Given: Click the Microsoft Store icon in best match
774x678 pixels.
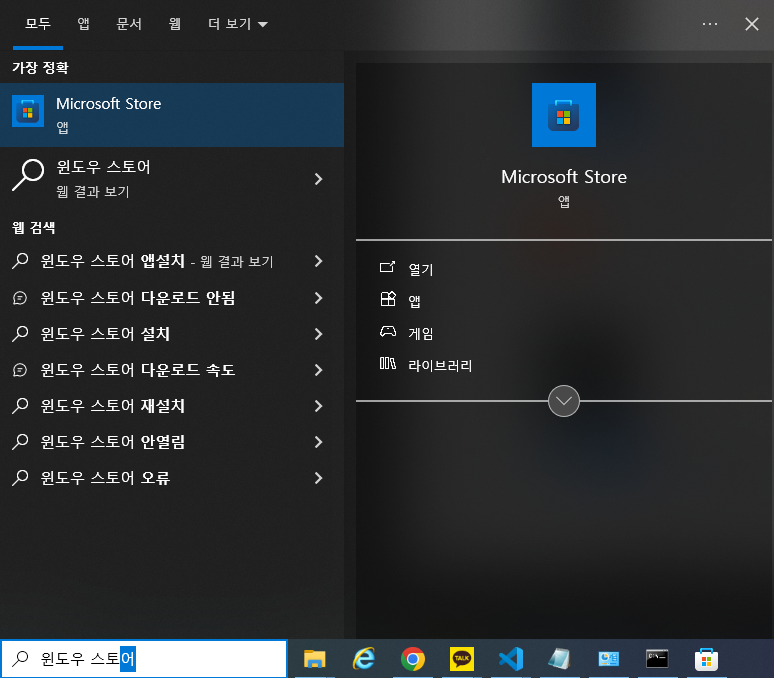Looking at the screenshot, I should click(28, 111).
